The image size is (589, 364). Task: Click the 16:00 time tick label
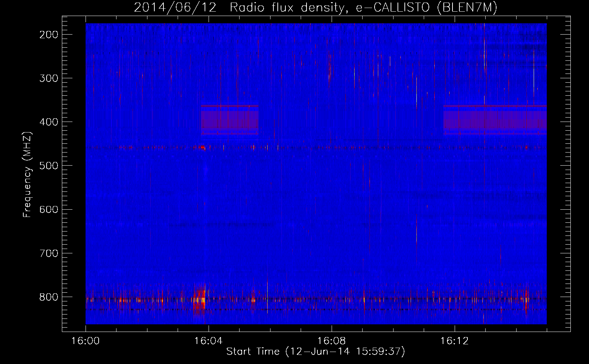tap(86, 341)
